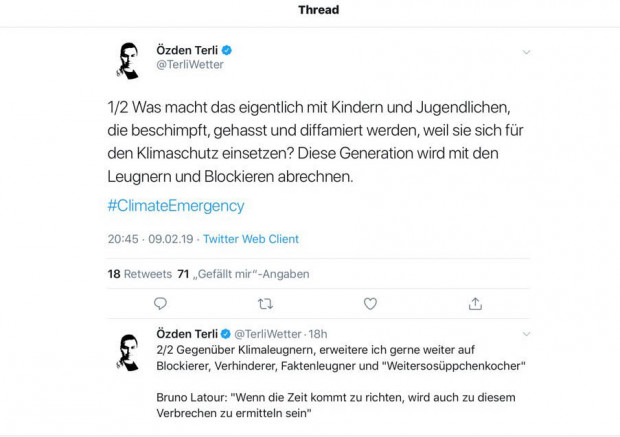
Task: Open the second tweet's profile avatar
Action: click(126, 351)
